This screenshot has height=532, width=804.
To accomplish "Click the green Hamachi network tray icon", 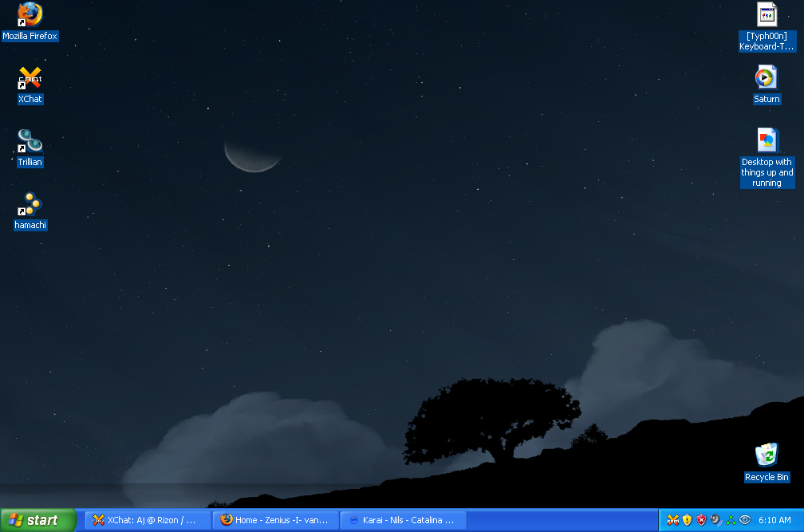I will tap(731, 520).
